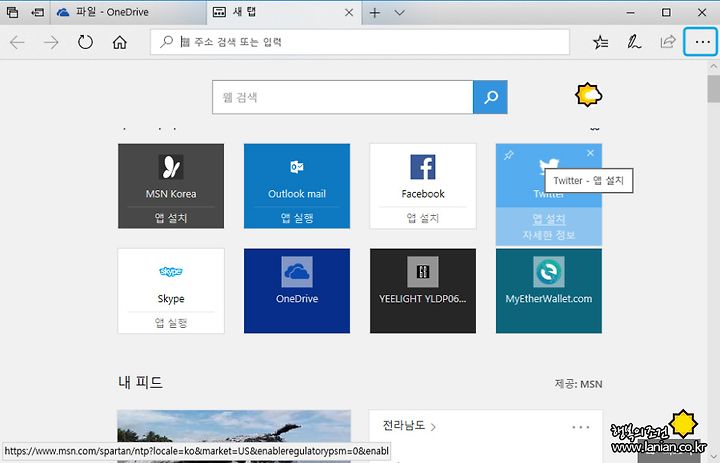720x463 pixels.
Task: Open the 전라남도 card more options
Action: click(x=581, y=427)
